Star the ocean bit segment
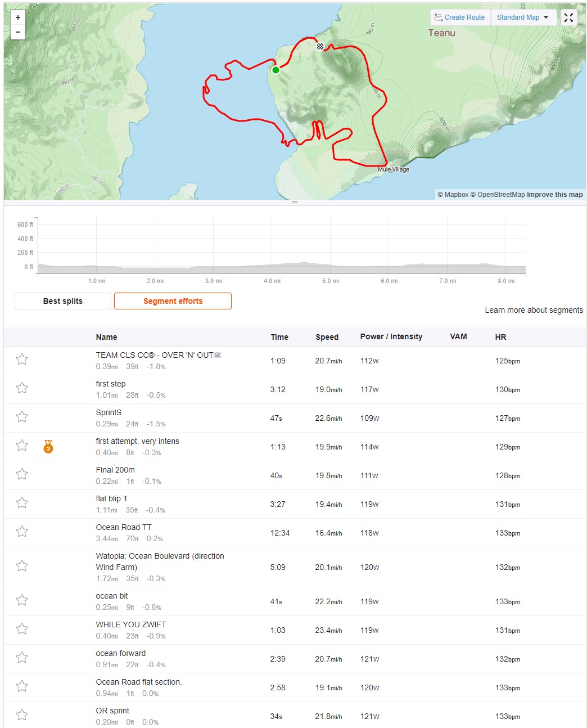587x728 pixels. click(x=22, y=600)
